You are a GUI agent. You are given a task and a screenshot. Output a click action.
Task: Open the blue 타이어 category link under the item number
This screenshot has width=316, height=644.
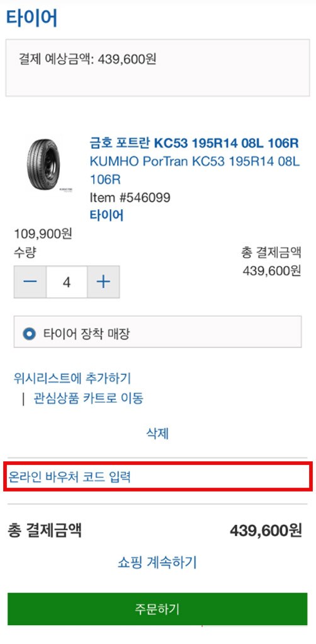106,216
